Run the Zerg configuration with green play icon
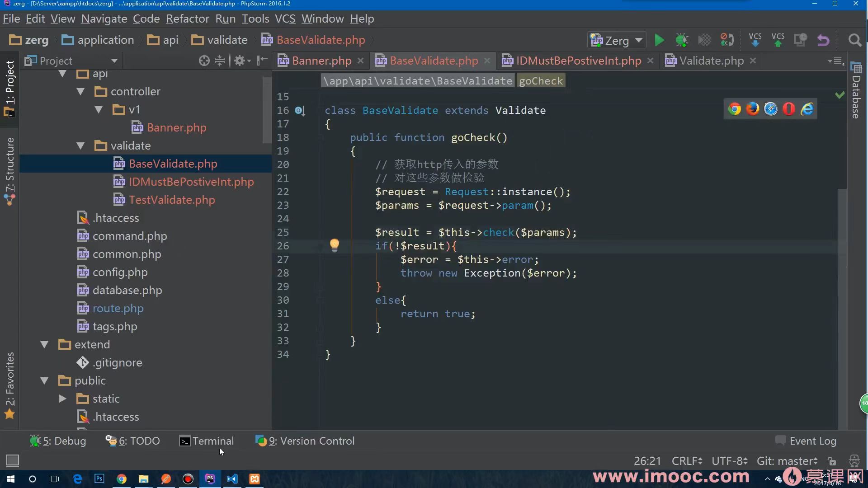The width and height of the screenshot is (868, 488). pyautogui.click(x=660, y=40)
